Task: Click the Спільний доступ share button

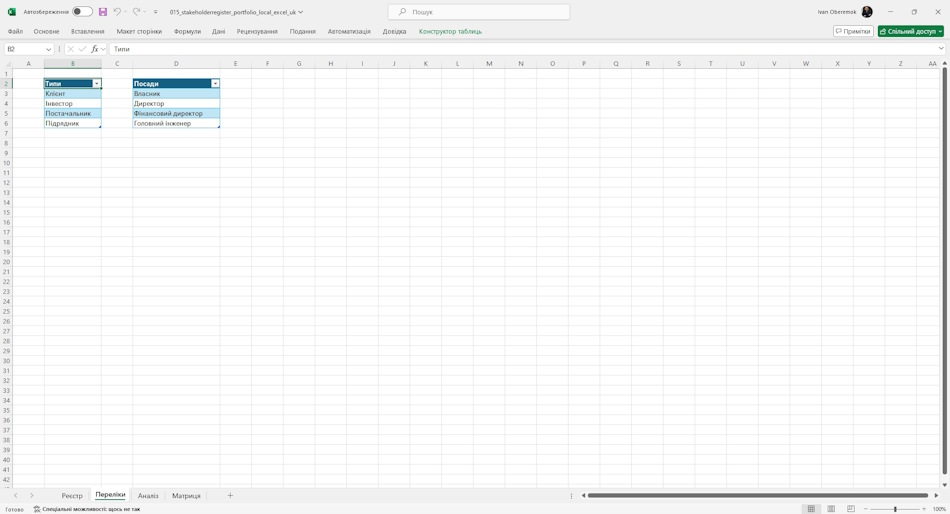Action: [911, 32]
